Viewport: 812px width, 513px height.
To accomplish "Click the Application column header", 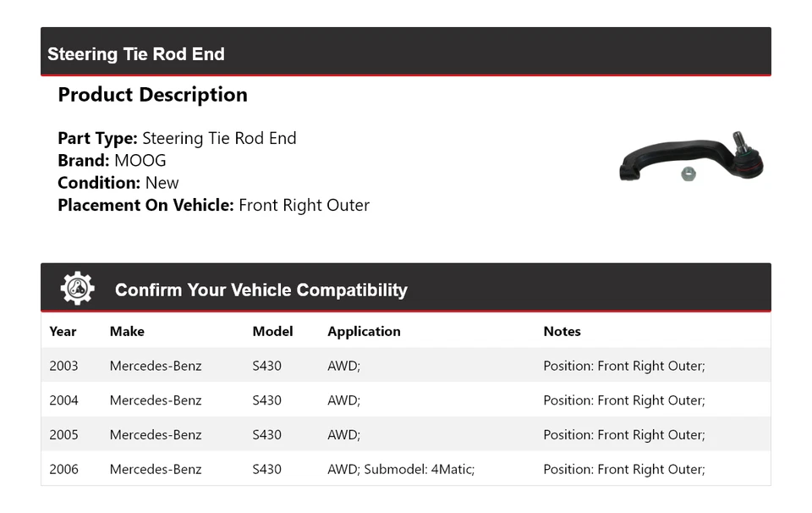I will 364,331.
